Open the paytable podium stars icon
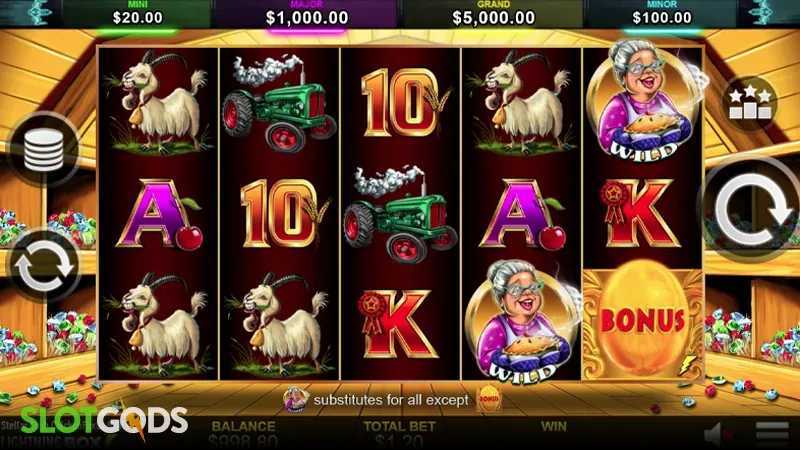800x450 pixels. 749,103
